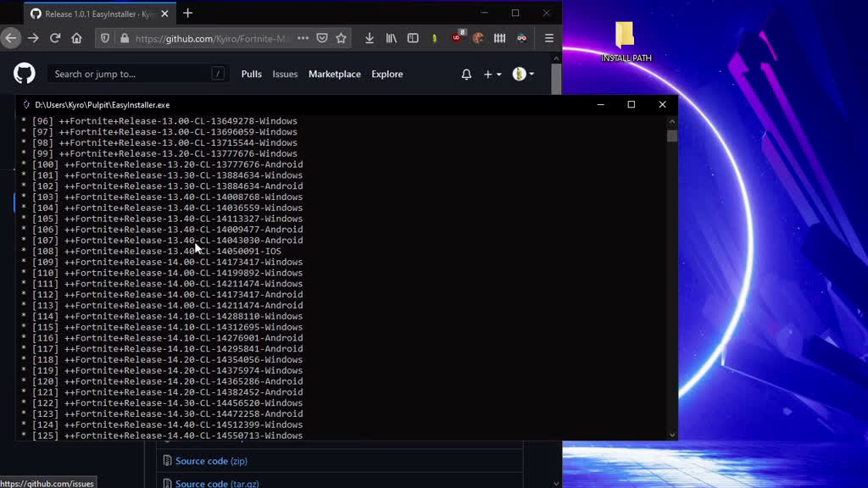Open tracking protection shield icon
Screen dimensions: 868x488
104,38
